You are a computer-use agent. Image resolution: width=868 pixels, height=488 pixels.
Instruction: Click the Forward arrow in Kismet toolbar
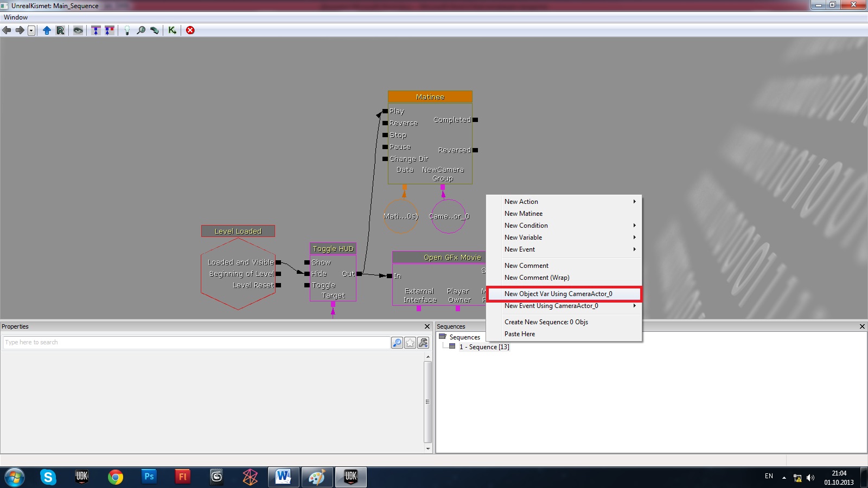click(x=20, y=30)
